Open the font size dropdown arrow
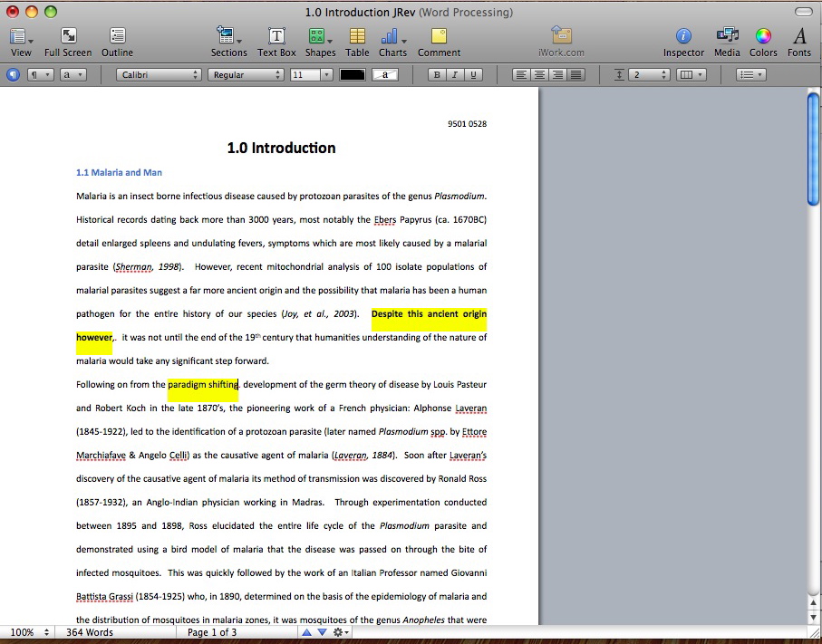Screen dimensions: 822x644 click(x=326, y=75)
